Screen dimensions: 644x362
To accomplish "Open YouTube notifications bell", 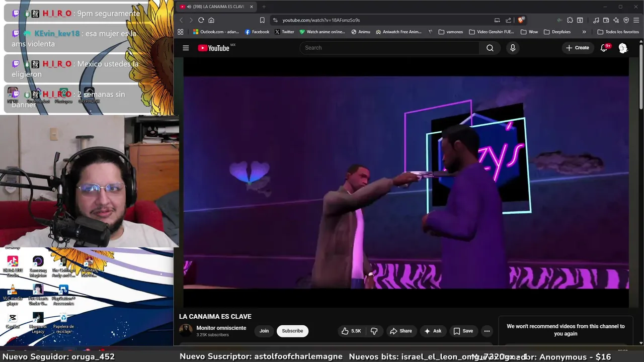I will coord(604,48).
